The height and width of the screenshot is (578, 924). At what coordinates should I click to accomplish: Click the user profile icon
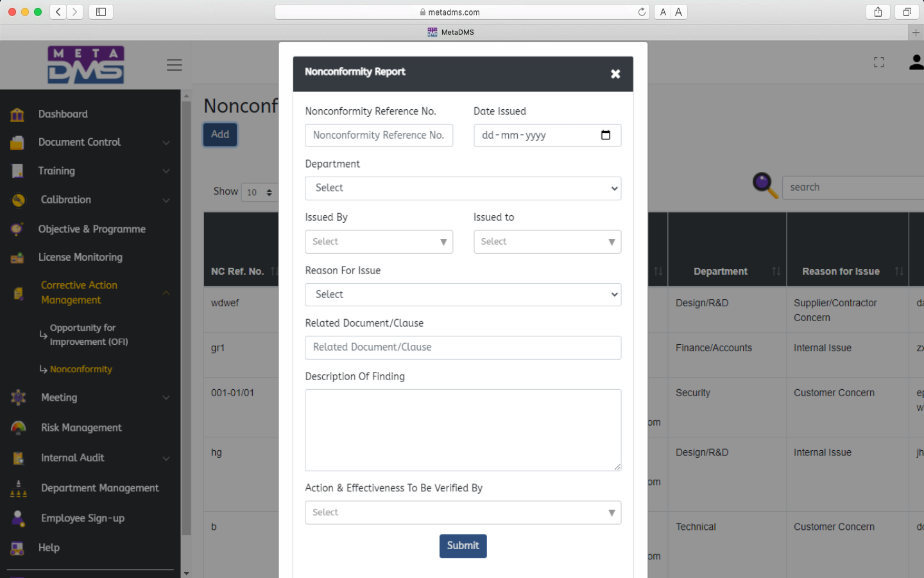click(916, 62)
